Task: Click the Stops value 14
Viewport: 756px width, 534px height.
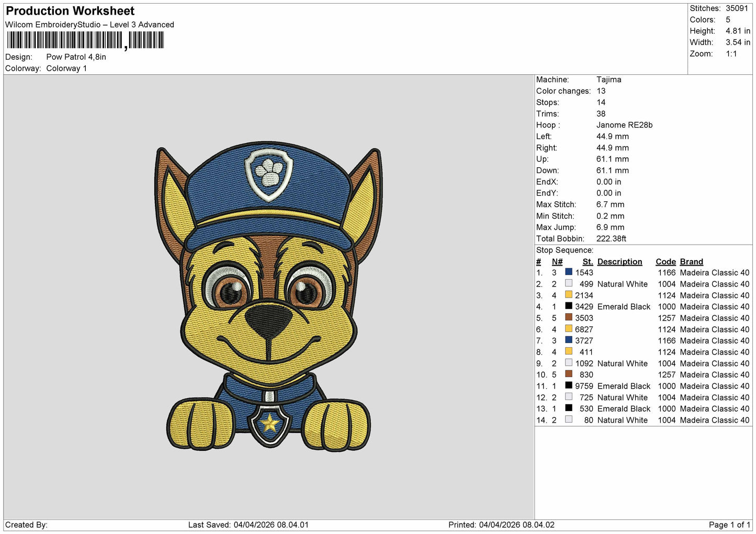Action: (x=601, y=103)
